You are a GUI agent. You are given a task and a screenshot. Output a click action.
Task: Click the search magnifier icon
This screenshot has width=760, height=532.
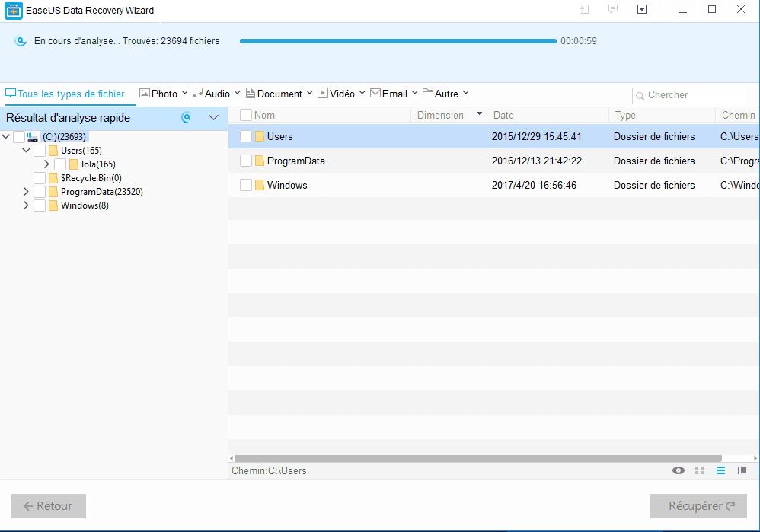[x=640, y=95]
